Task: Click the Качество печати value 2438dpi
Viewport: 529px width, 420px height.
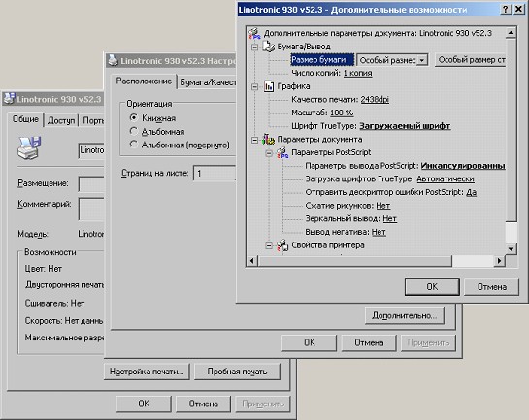Action: pos(375,100)
